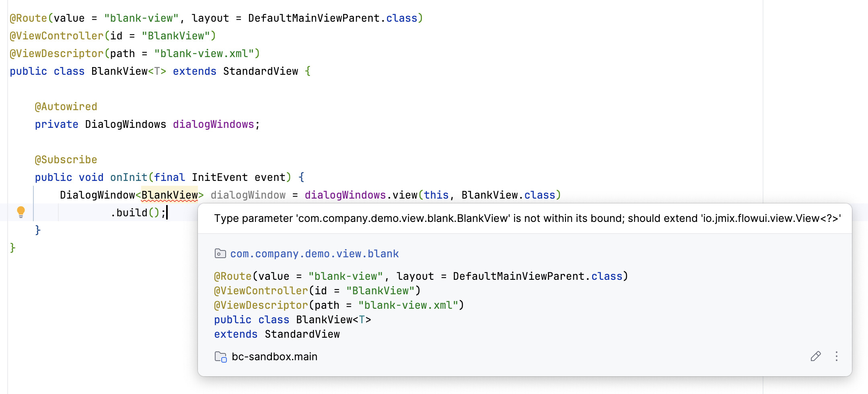Click the StandardView superclass in the class declaration

tap(261, 71)
